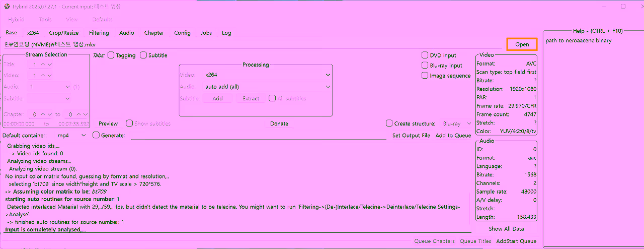
Task: Enable the Subtitle tab checkbox
Action: [x=143, y=55]
